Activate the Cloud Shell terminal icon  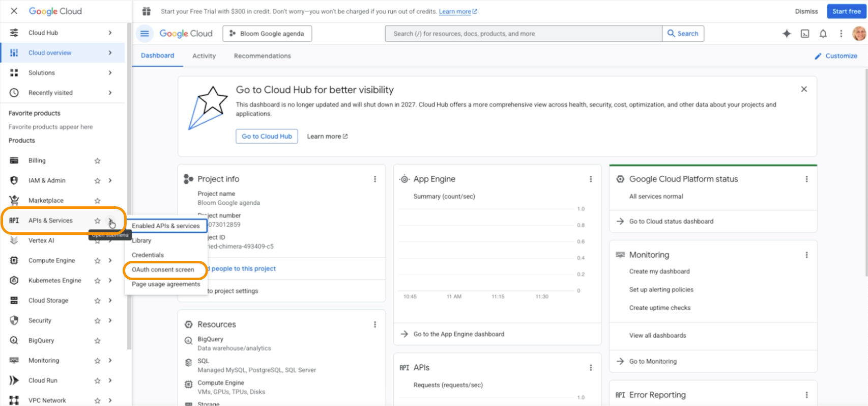(805, 34)
